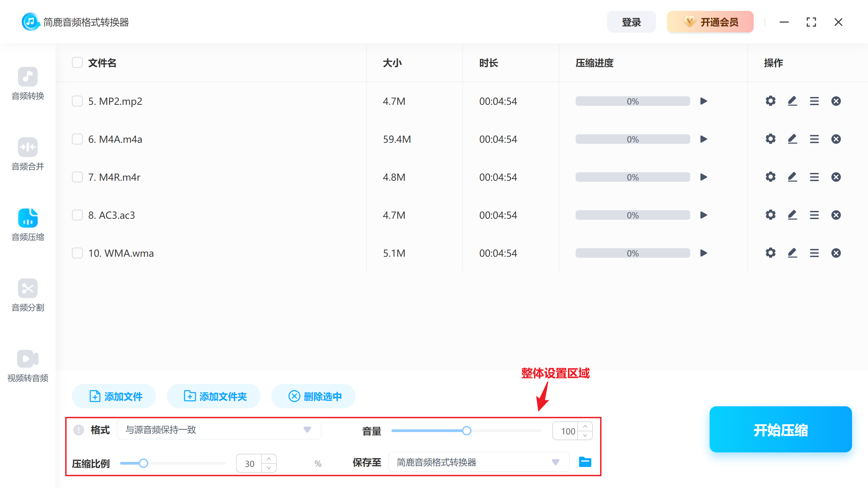Open settings gear for 5. MP2.mp2
Image resolution: width=868 pixels, height=488 pixels.
[x=770, y=101]
